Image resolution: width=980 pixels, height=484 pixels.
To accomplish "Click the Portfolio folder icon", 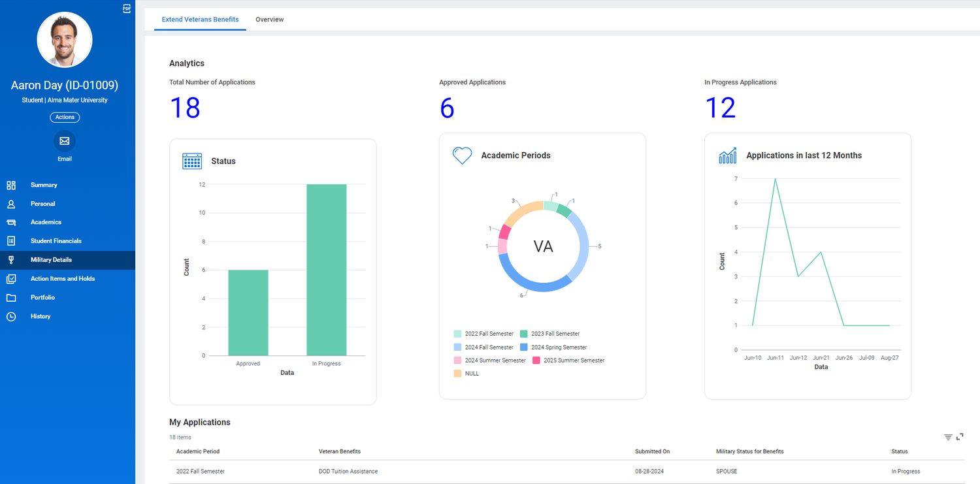I will coord(11,298).
